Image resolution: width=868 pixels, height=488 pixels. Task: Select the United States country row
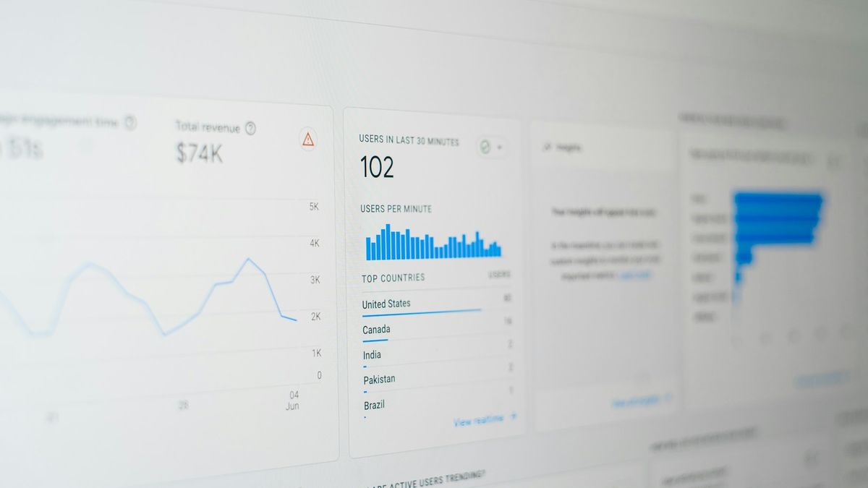tap(437, 304)
